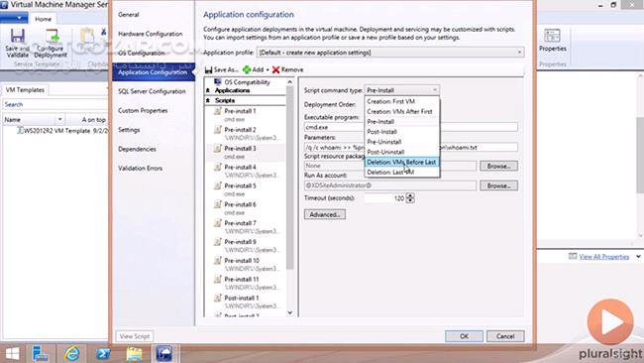This screenshot has width=644, height=363.
Task: Open File Explorer from taskbar
Action: tap(135, 353)
